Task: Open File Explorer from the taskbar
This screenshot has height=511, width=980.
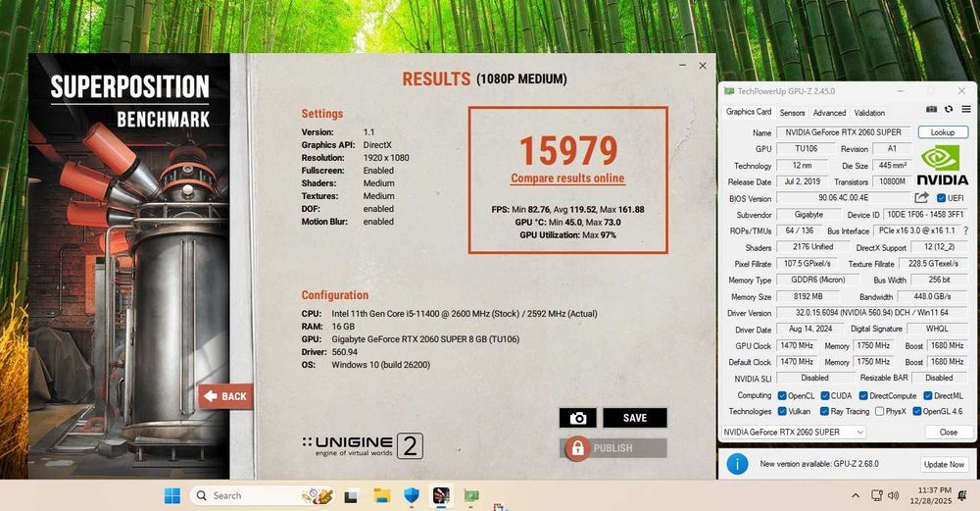Action: (x=382, y=496)
